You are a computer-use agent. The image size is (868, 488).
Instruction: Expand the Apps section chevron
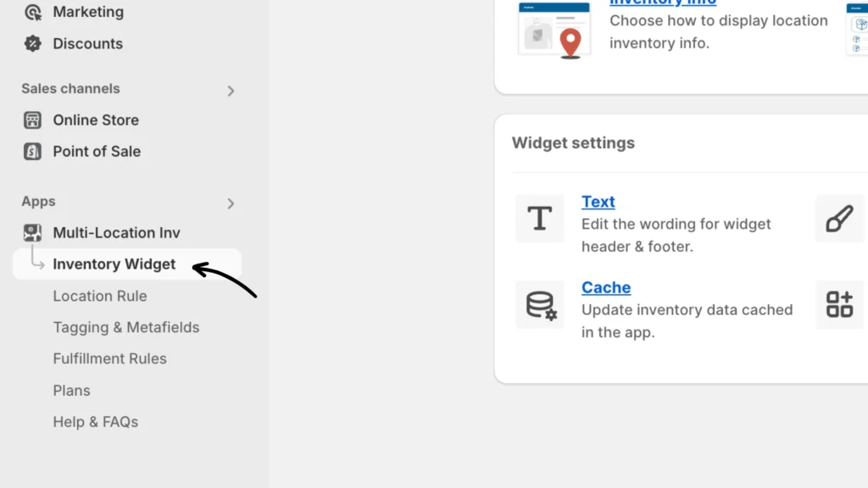click(231, 203)
